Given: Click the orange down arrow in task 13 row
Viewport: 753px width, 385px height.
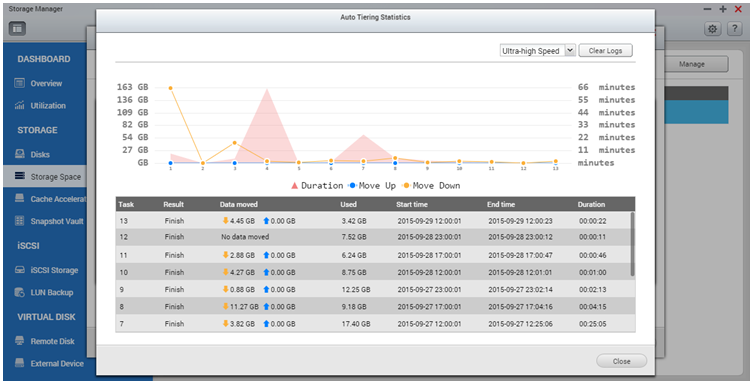Looking at the screenshot, I should [x=225, y=221].
